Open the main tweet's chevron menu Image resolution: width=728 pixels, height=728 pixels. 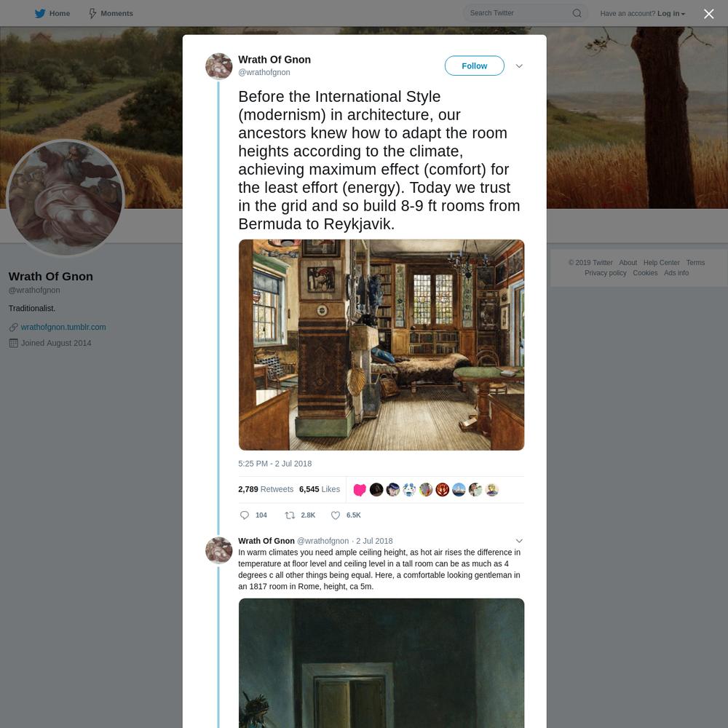pyautogui.click(x=519, y=66)
